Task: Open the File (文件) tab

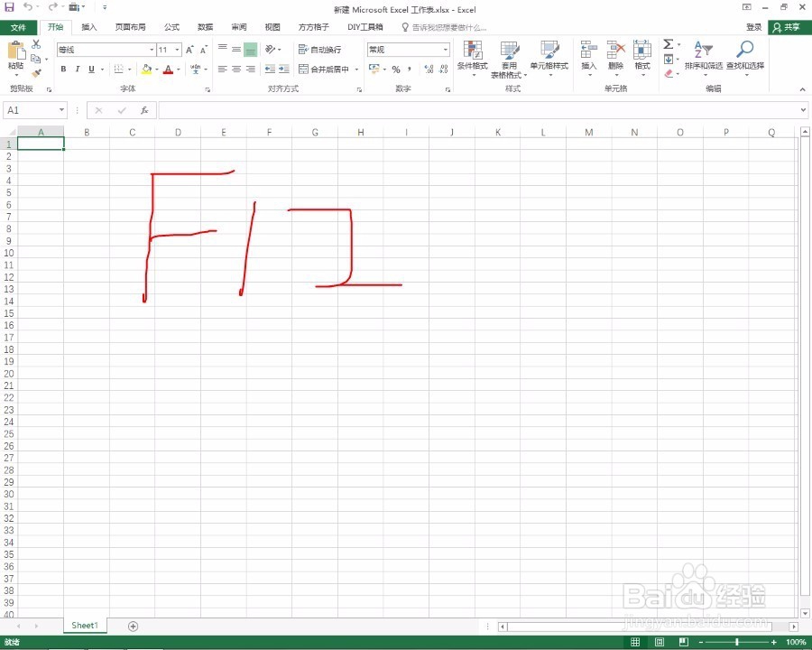Action: tap(18, 27)
